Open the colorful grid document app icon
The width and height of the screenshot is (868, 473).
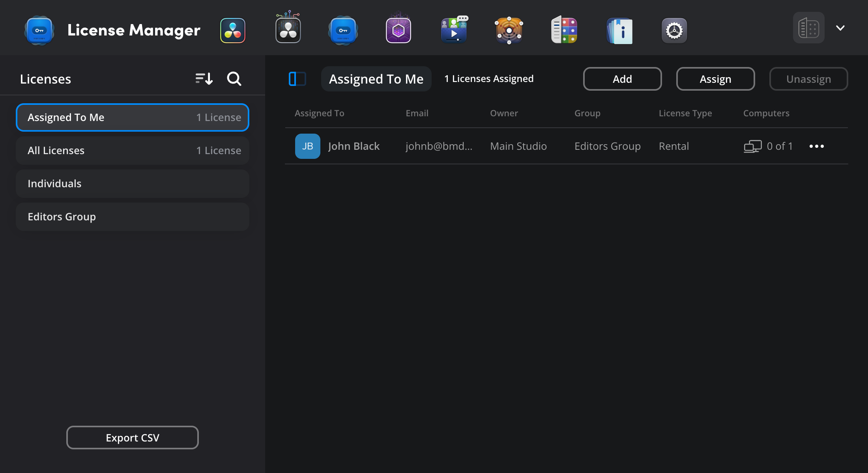tap(564, 30)
